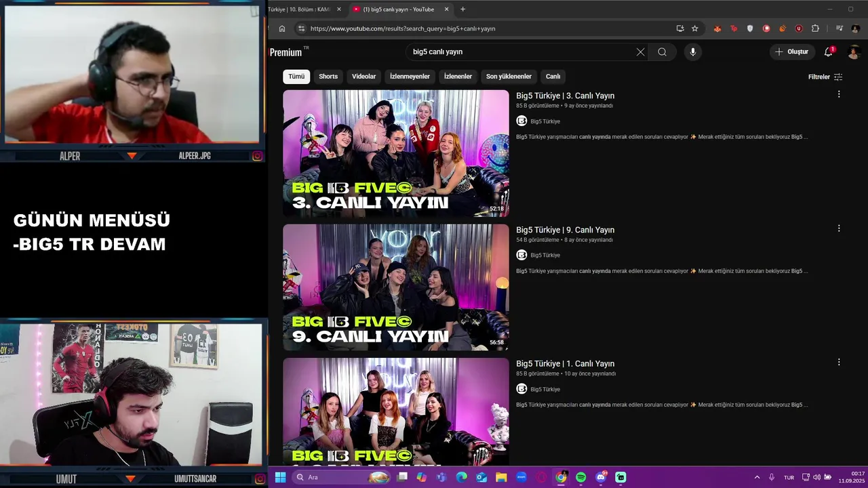This screenshot has width=868, height=488.
Task: Open more options for 1. Canlı Yayın video
Action: point(839,363)
